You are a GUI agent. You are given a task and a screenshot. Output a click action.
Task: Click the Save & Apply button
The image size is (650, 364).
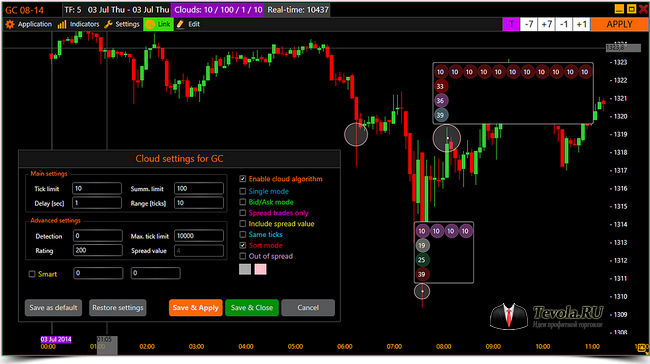[x=196, y=308]
